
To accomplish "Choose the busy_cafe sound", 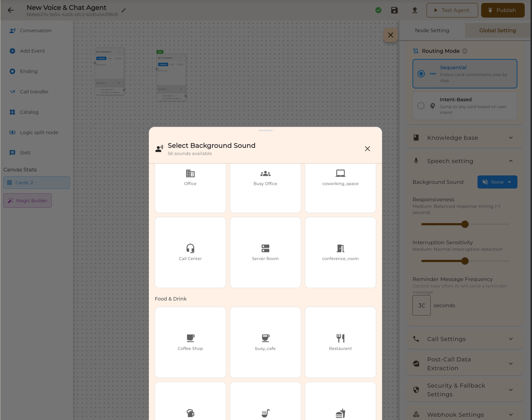I will click(x=265, y=342).
